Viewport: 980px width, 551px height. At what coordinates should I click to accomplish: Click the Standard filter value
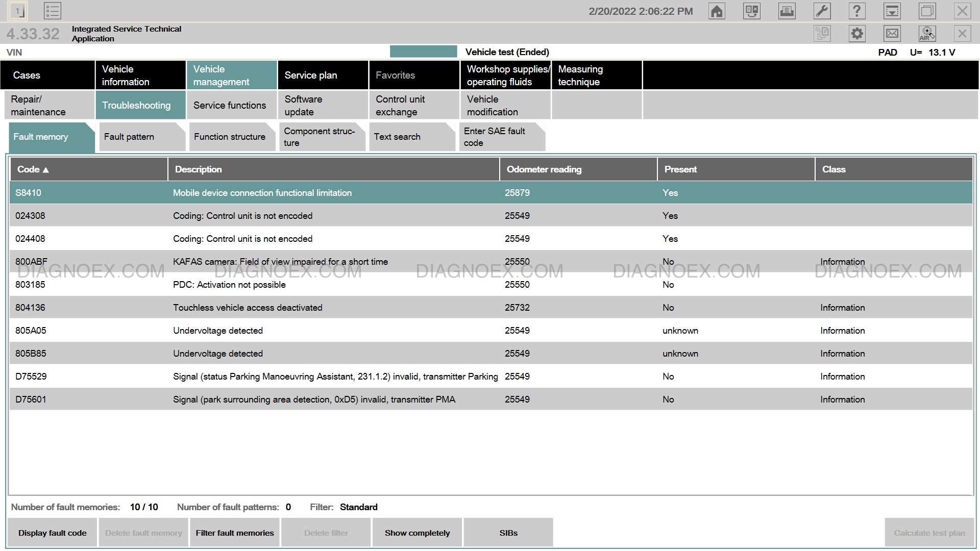pyautogui.click(x=359, y=507)
